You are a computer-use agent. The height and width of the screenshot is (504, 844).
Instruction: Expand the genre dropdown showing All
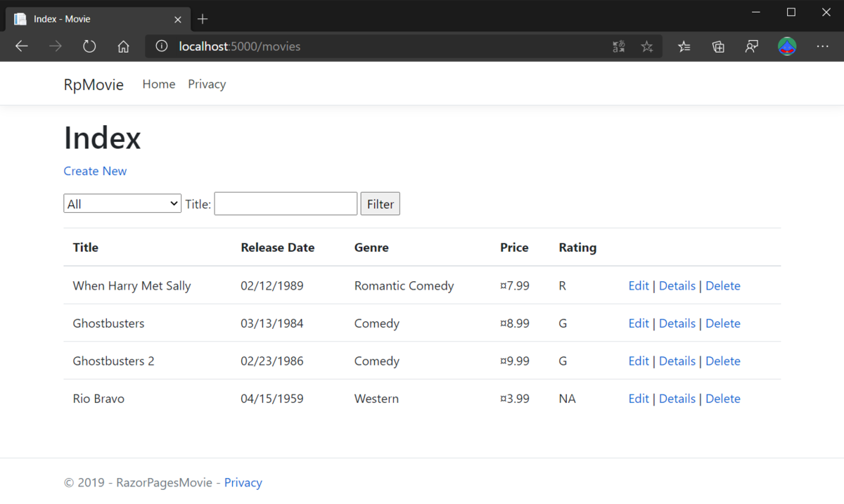pos(122,204)
